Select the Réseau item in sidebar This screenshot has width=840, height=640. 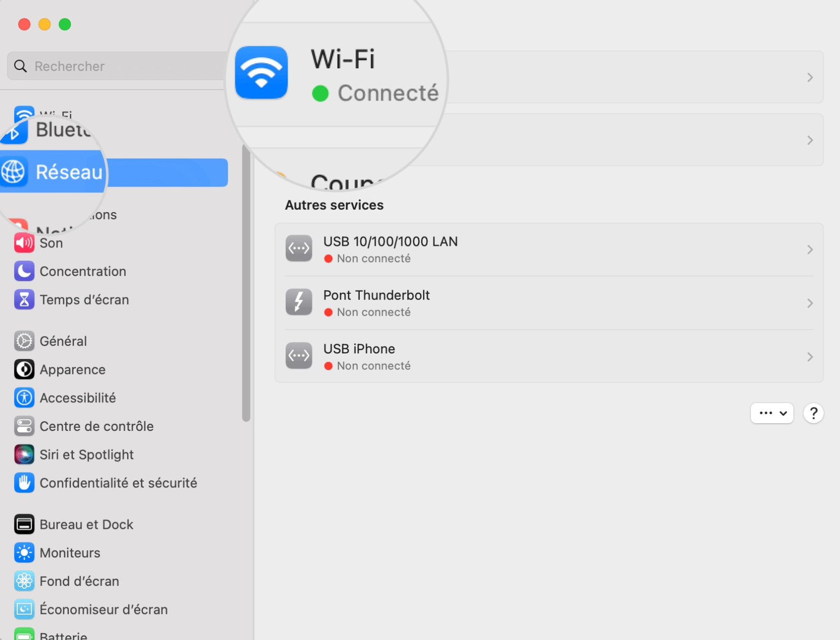pos(114,172)
